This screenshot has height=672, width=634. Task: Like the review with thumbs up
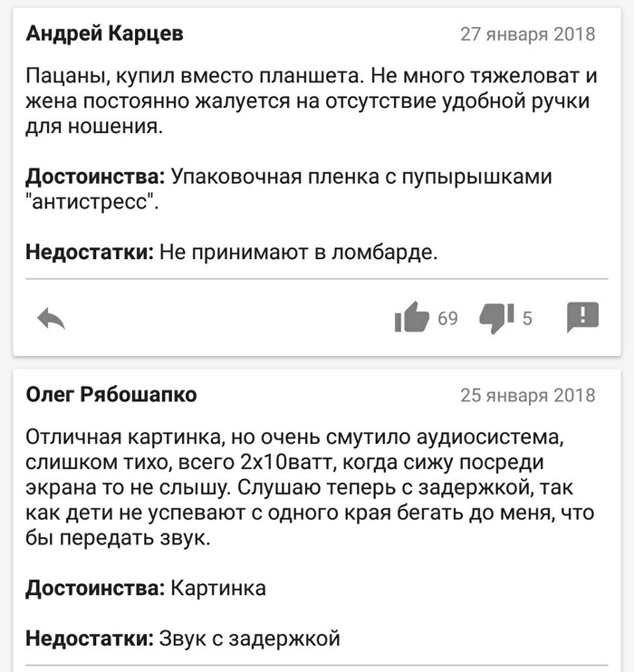411,317
